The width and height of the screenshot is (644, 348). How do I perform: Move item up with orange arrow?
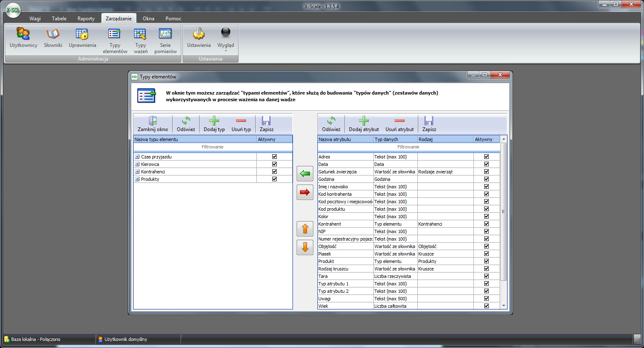305,229
